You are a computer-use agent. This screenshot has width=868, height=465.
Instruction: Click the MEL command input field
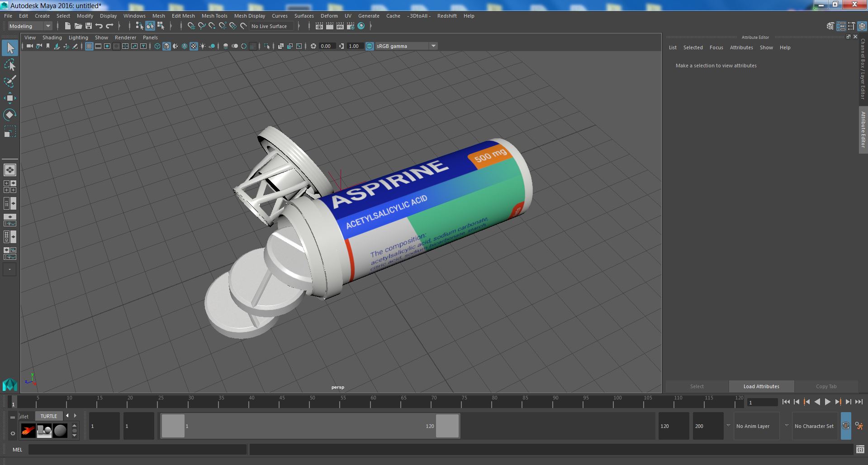(138, 450)
